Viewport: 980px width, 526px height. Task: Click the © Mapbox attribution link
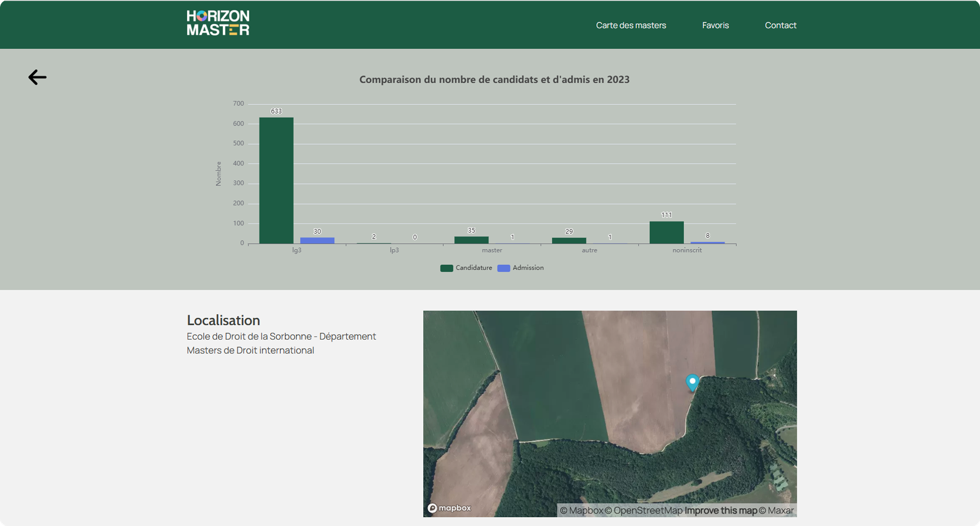(581, 510)
